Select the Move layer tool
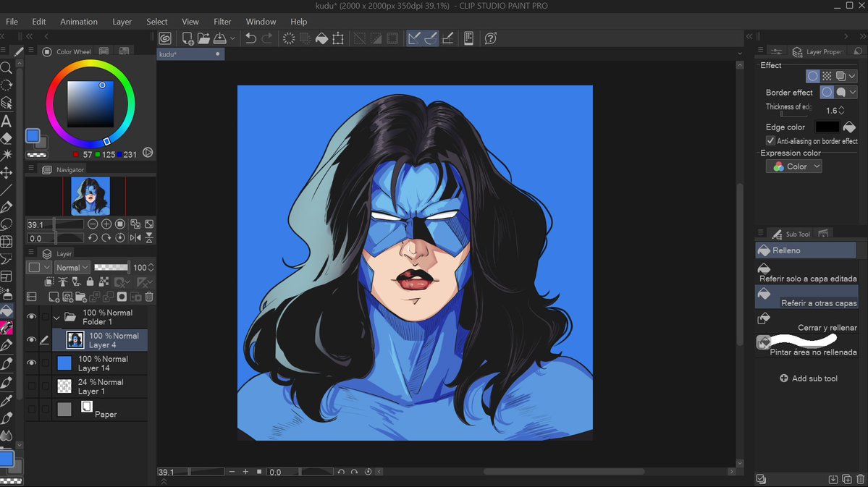Screen dimensions: 868x487 click(x=7, y=173)
